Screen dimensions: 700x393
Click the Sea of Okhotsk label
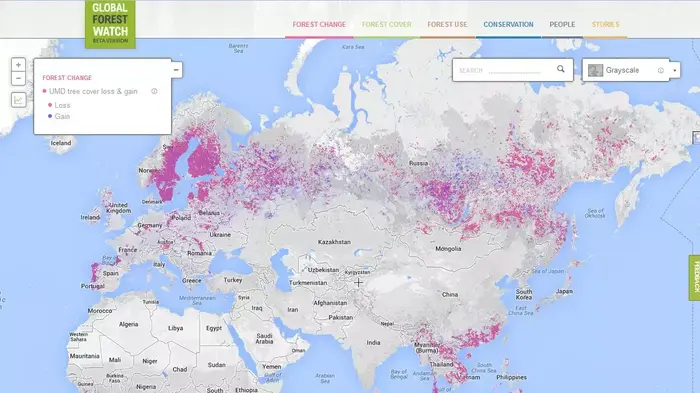tap(596, 213)
